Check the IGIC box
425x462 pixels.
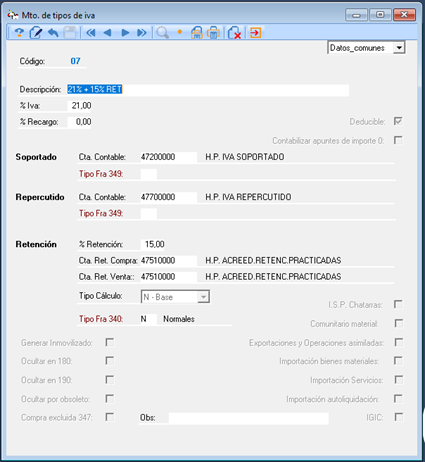point(399,417)
